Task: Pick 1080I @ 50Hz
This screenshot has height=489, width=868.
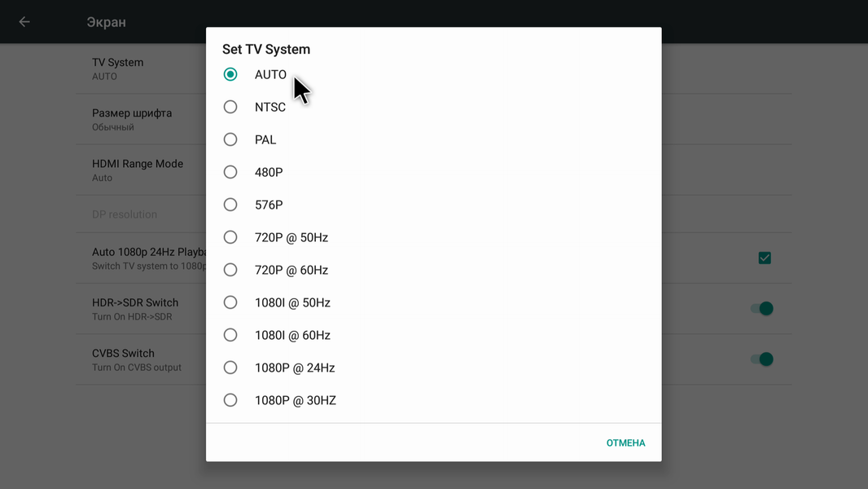Action: tap(230, 302)
